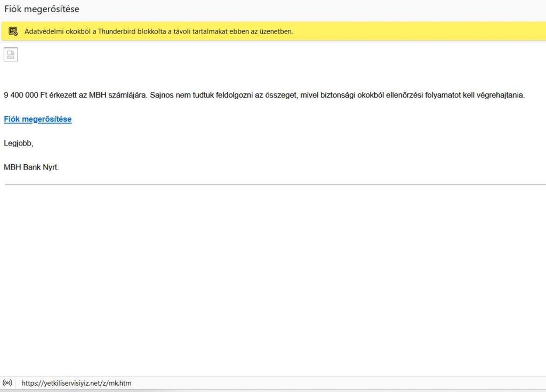Click the connection status icon in status bar
Image resolution: width=546 pixels, height=392 pixels.
[7, 382]
